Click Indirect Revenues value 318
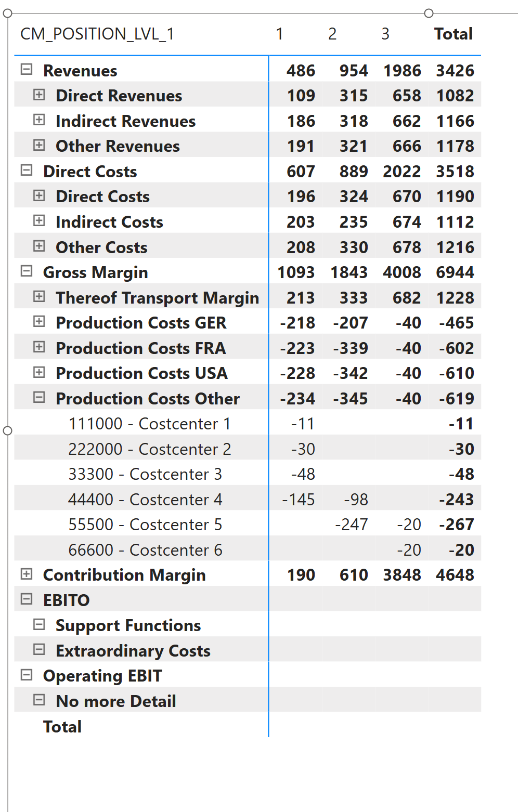The width and height of the screenshot is (518, 812). tap(354, 121)
